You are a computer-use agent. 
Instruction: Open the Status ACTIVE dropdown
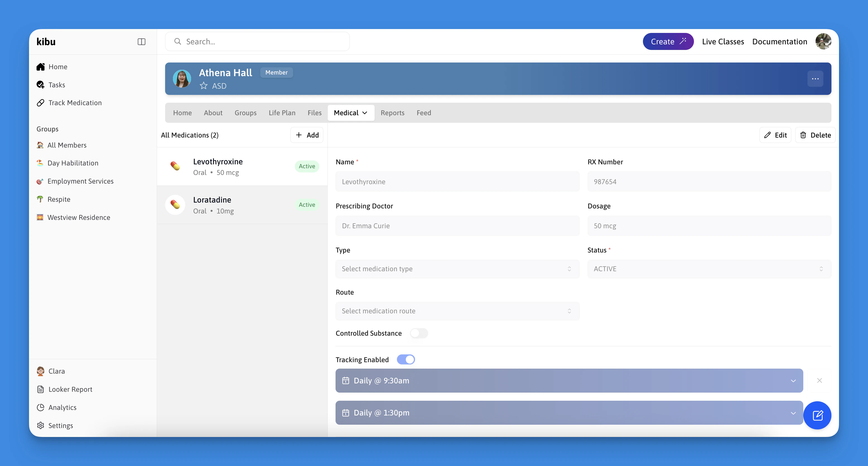[x=709, y=269]
